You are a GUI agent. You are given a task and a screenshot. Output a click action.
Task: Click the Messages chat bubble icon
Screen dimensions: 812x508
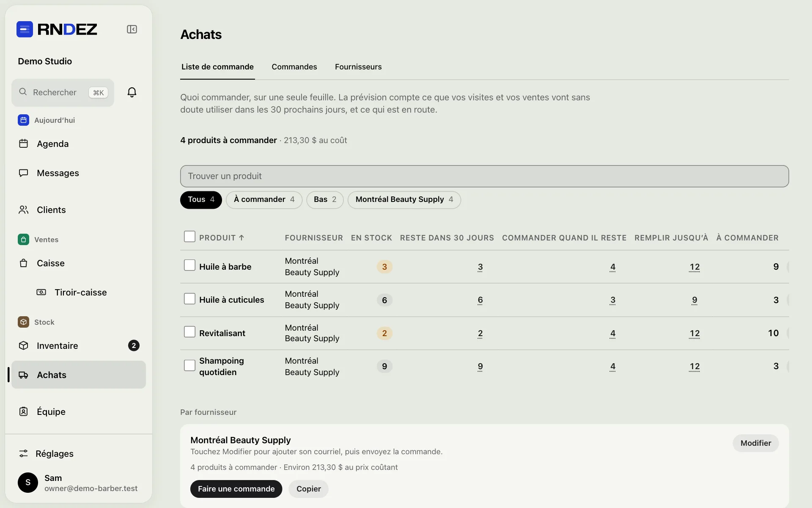tap(24, 173)
